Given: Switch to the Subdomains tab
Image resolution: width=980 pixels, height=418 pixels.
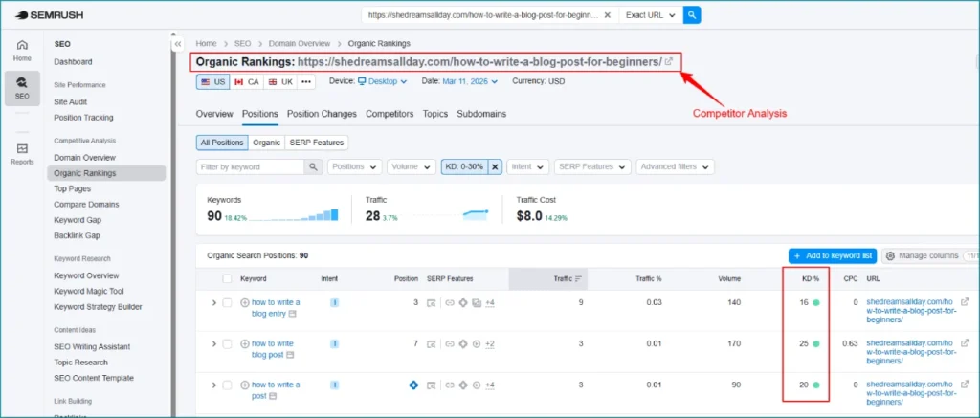Looking at the screenshot, I should click(x=481, y=114).
